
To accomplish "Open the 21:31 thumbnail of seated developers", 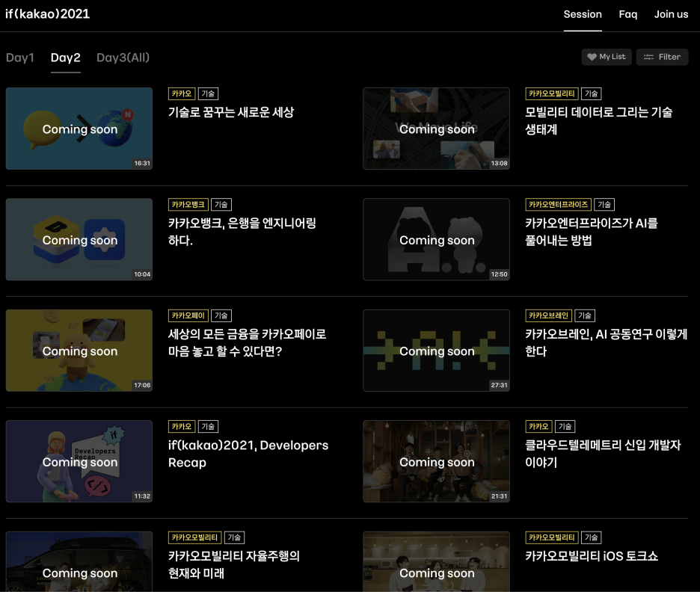I will [436, 461].
